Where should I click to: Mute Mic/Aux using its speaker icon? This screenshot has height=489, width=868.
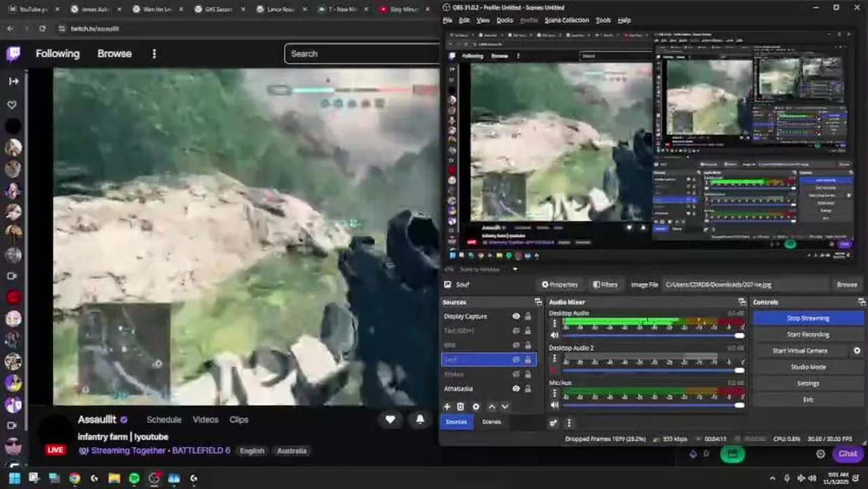pyautogui.click(x=554, y=405)
